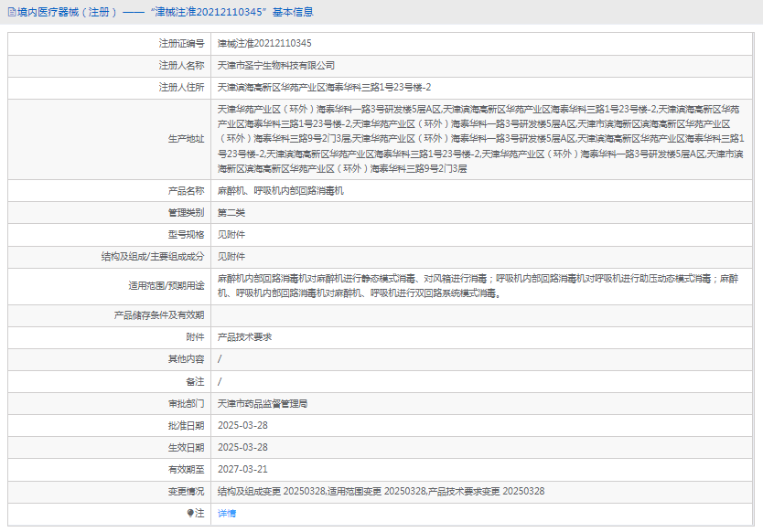Screen dimensions: 763x532
Task: Click the bullet icon beside 注 label
Action: 190,513
